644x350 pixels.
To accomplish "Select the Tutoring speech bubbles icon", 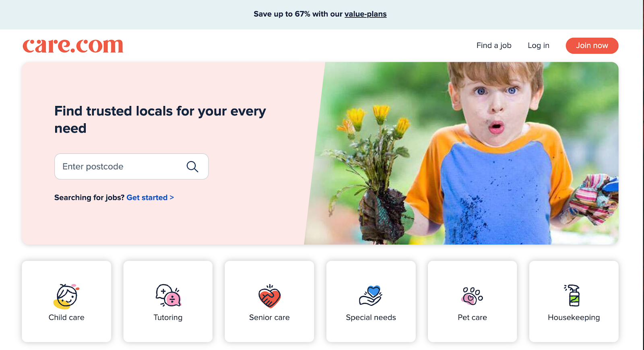I will [x=168, y=296].
